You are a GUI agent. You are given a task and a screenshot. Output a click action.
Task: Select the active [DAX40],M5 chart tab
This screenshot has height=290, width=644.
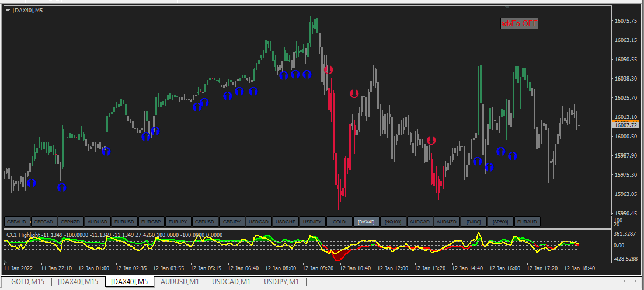coord(130,282)
